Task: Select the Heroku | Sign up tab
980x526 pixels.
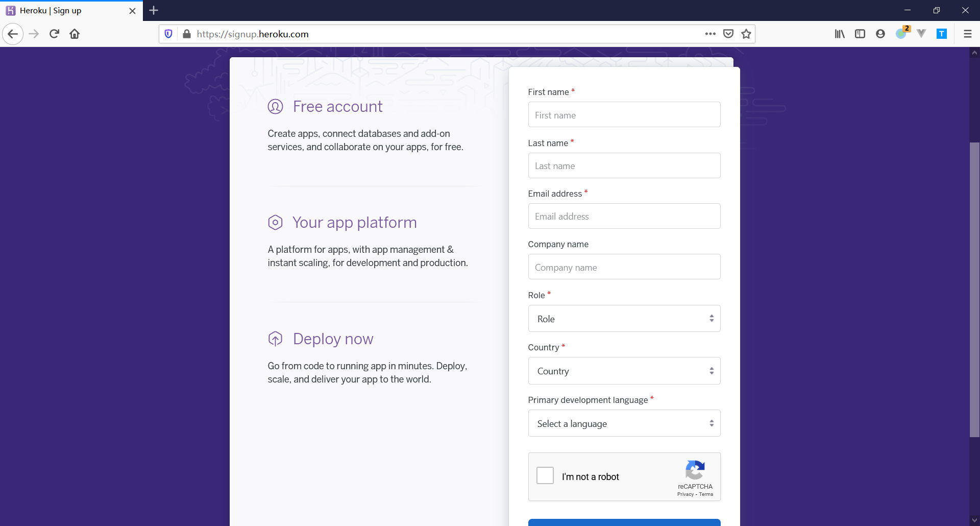Action: tap(71, 11)
